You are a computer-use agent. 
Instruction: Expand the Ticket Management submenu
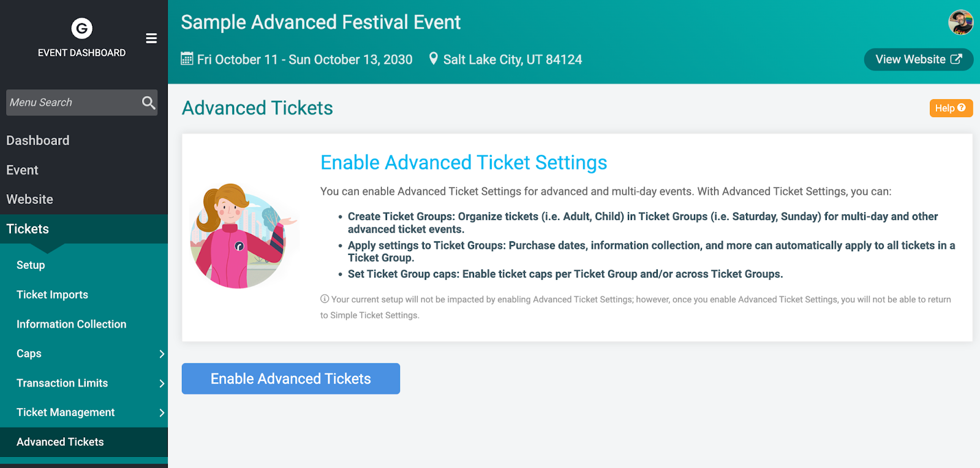tap(161, 412)
